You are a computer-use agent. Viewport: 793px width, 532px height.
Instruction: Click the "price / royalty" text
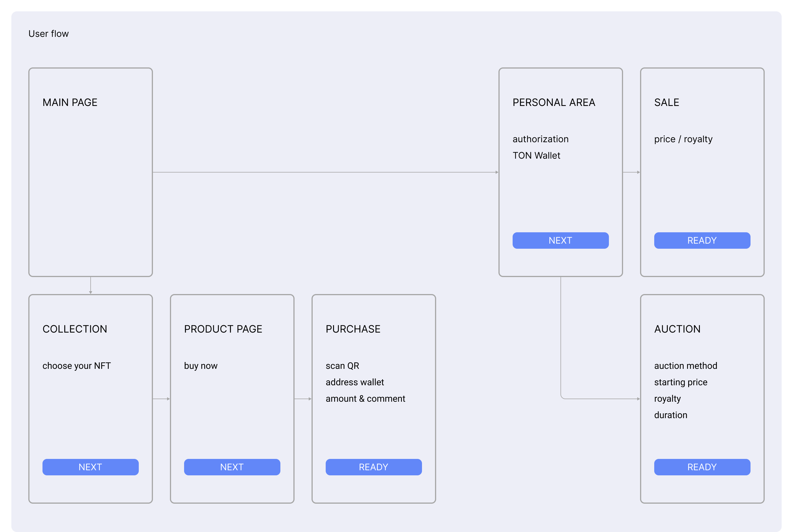click(683, 139)
